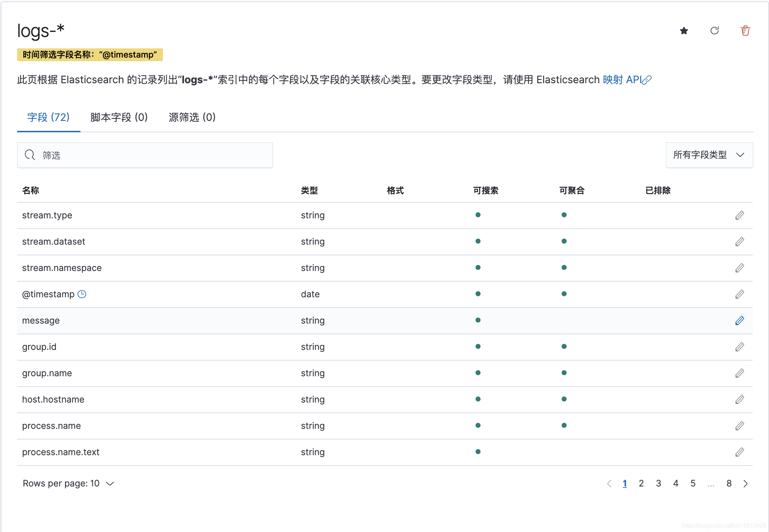The image size is (769, 532).
Task: Switch to 源筛选 (0) tab
Action: click(192, 117)
